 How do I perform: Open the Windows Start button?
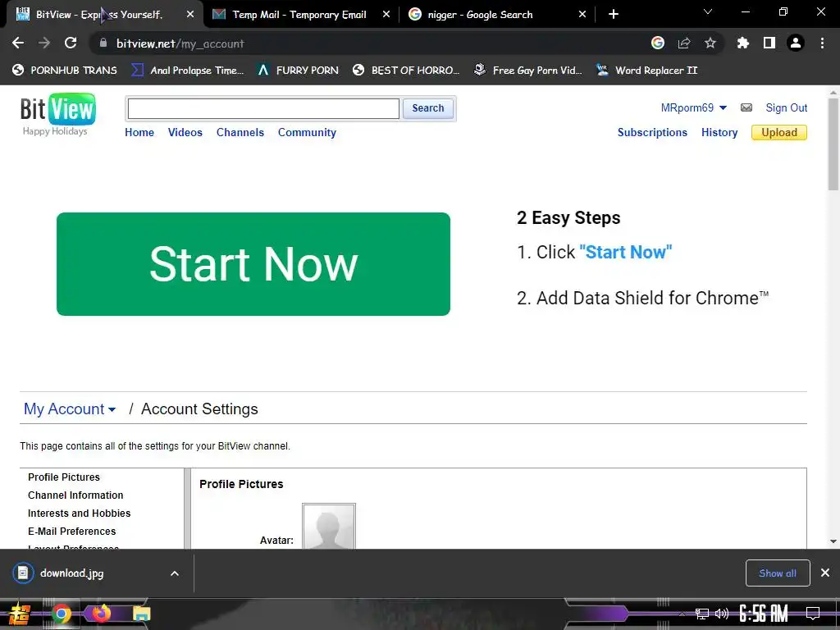[20, 614]
